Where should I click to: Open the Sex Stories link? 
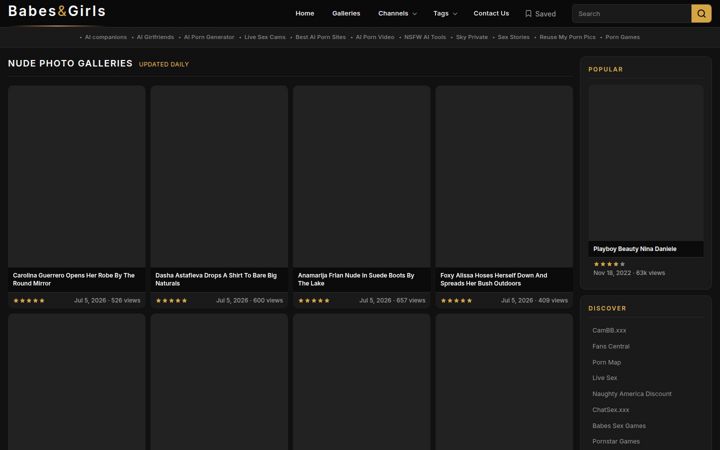click(513, 37)
